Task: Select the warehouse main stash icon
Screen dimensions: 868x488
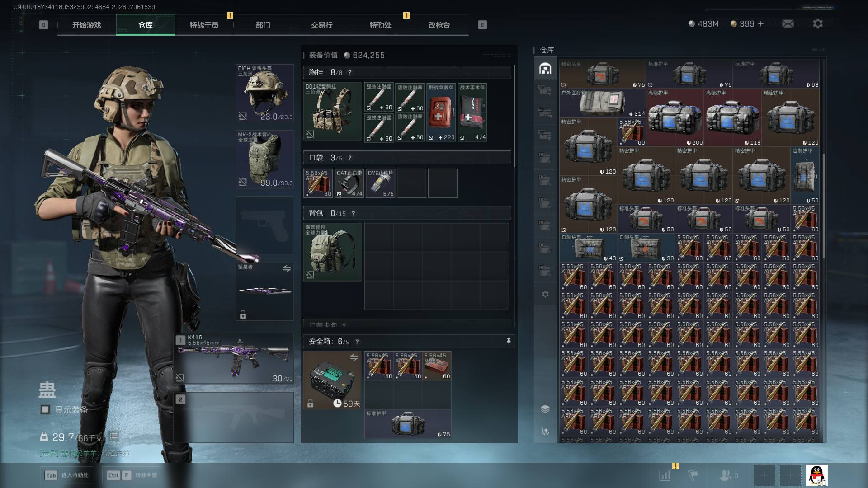Action: point(545,68)
